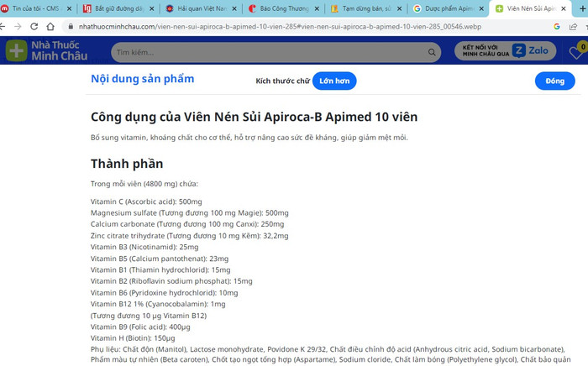Switch to Tin của tôi - CMS tab

(36, 8)
